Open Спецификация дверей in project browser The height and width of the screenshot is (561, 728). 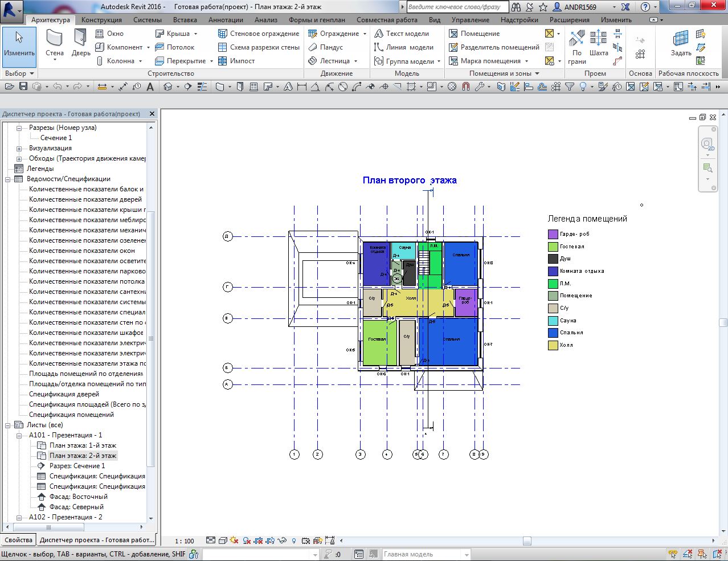pyautogui.click(x=64, y=394)
